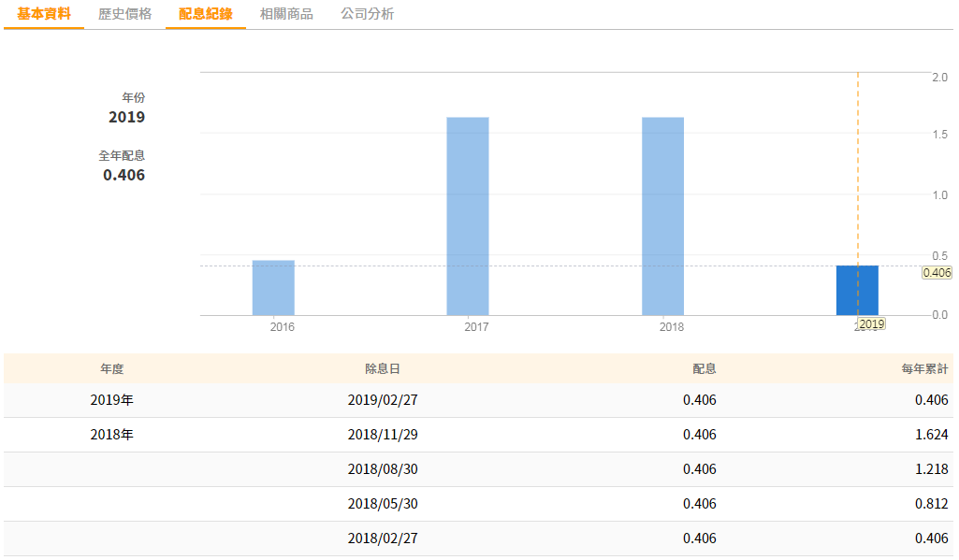Open the 基本資料 tab
The height and width of the screenshot is (560, 959).
[44, 14]
